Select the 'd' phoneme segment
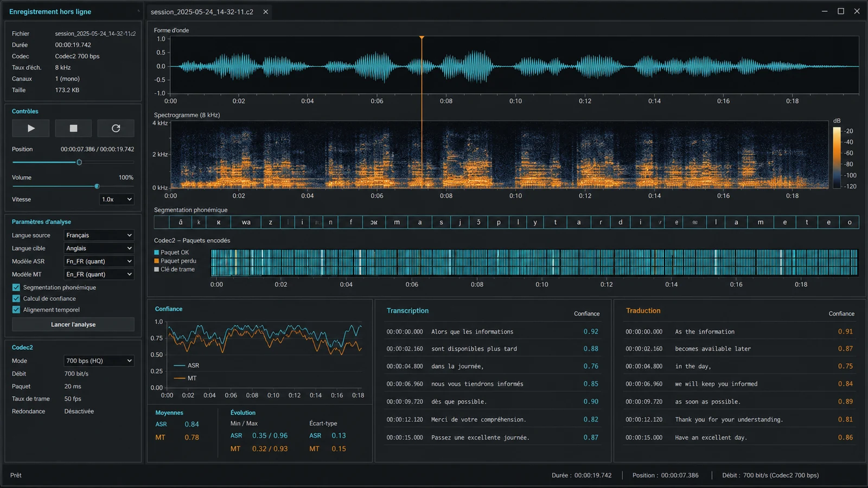 (x=621, y=222)
